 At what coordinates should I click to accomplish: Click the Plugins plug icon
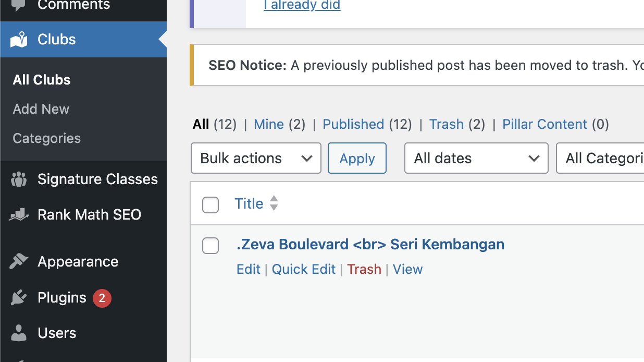[x=19, y=298]
